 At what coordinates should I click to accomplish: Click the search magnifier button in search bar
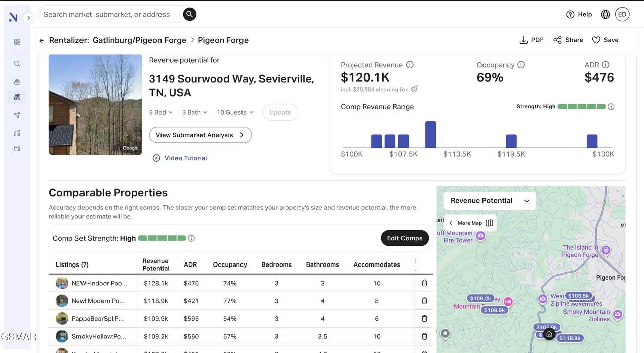tap(189, 14)
